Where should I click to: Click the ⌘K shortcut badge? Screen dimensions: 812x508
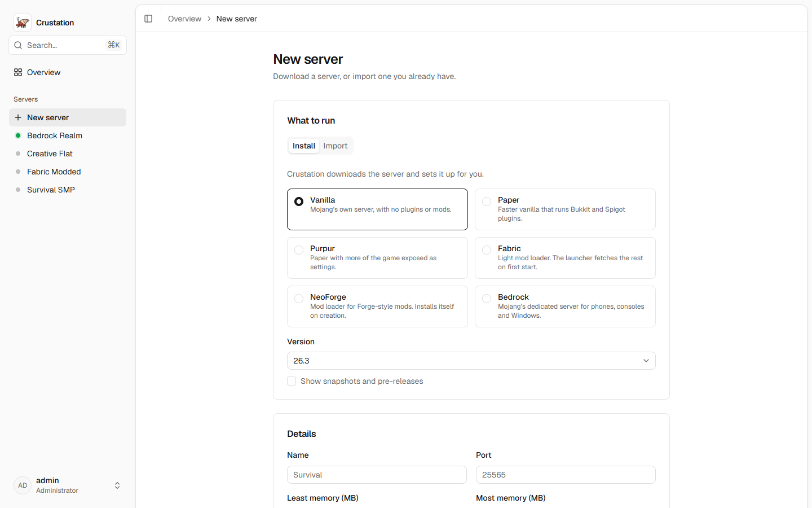114,45
